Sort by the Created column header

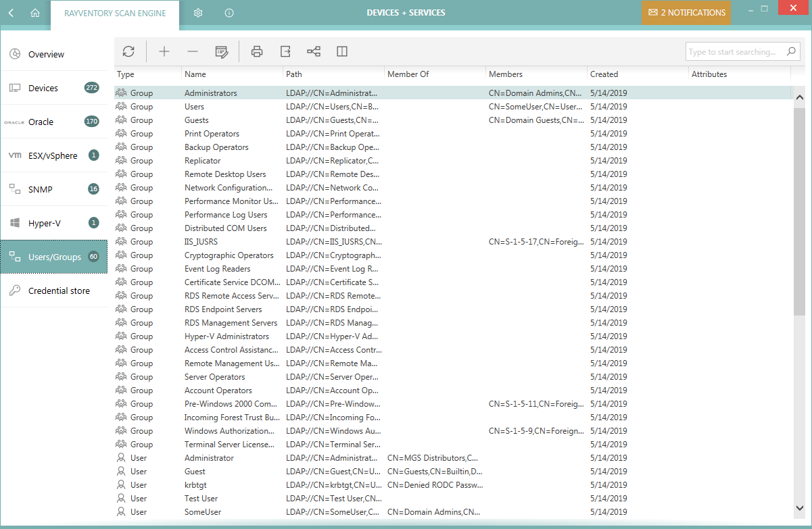604,74
